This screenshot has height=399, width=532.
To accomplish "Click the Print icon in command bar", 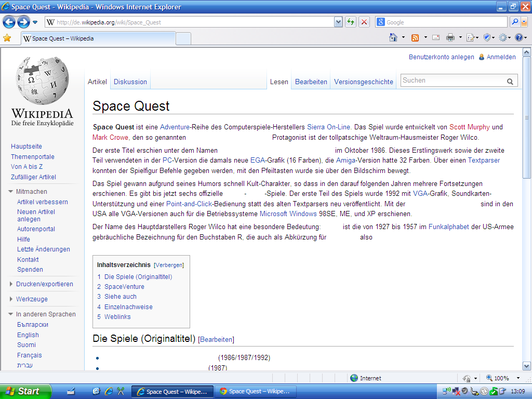I will coord(450,37).
